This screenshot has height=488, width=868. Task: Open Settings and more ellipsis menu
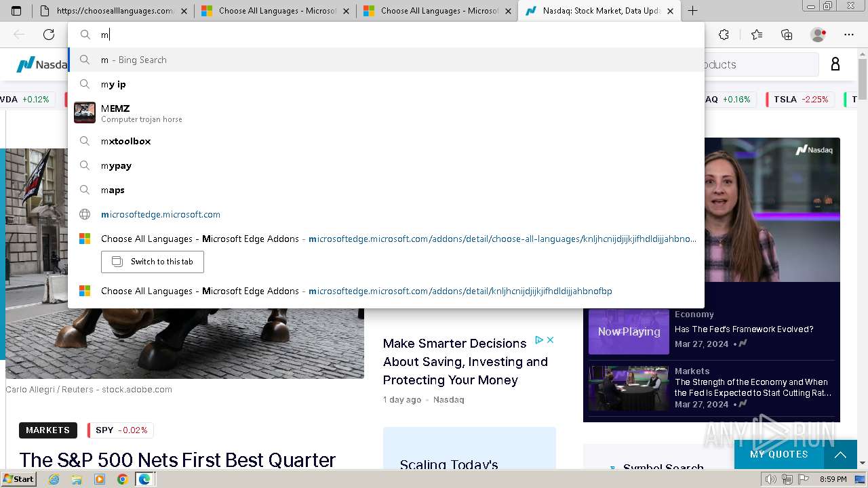[x=849, y=35]
